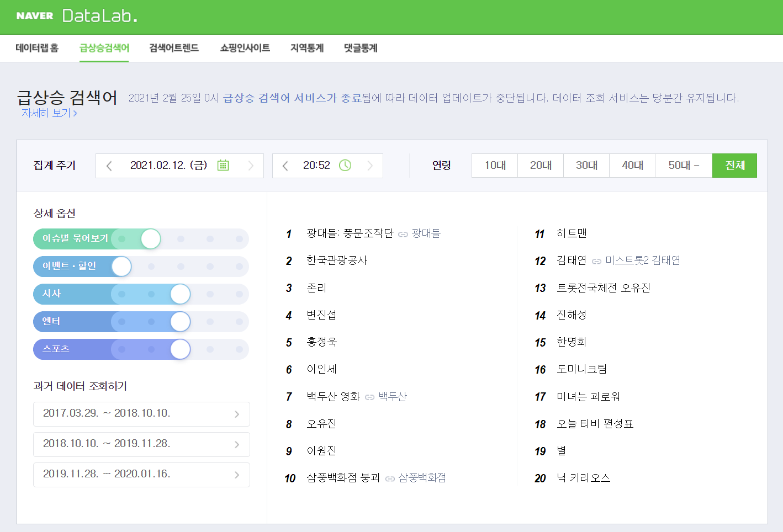Viewport: 783px width, 532px height.
Task: Click the NAVER logo
Action: (x=35, y=16)
